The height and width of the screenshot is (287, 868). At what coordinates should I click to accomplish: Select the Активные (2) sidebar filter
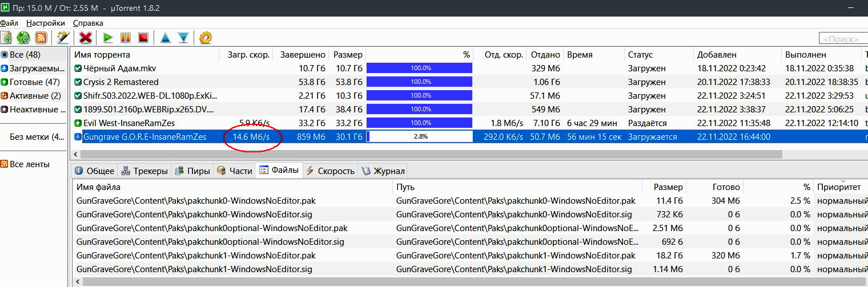click(x=33, y=95)
